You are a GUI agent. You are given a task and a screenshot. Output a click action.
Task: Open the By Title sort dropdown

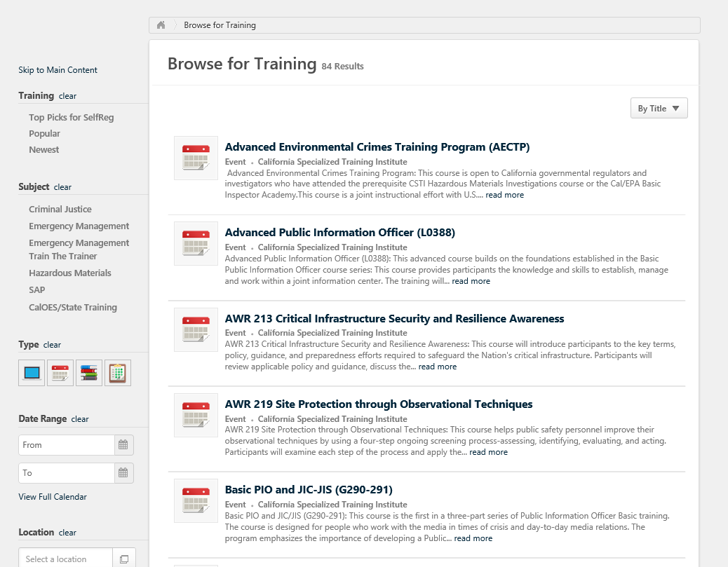658,108
